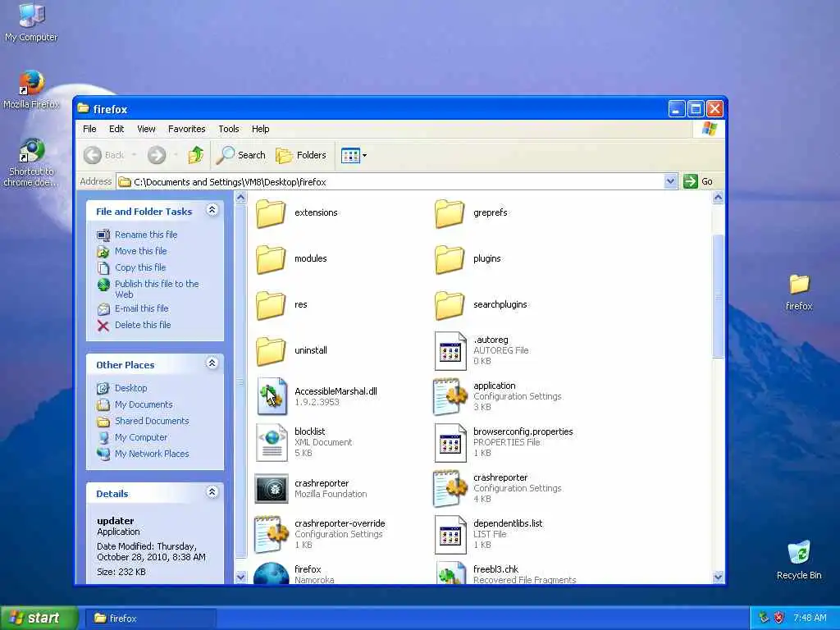Open the View menu
Viewport: 840px width, 630px height.
pos(146,129)
